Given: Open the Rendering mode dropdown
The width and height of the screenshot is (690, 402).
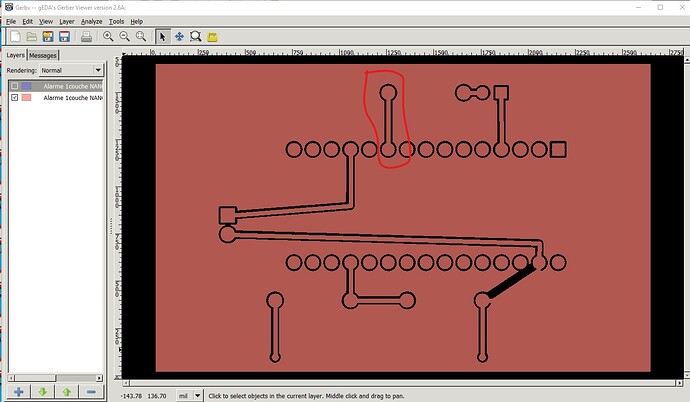Looking at the screenshot, I should tap(71, 70).
